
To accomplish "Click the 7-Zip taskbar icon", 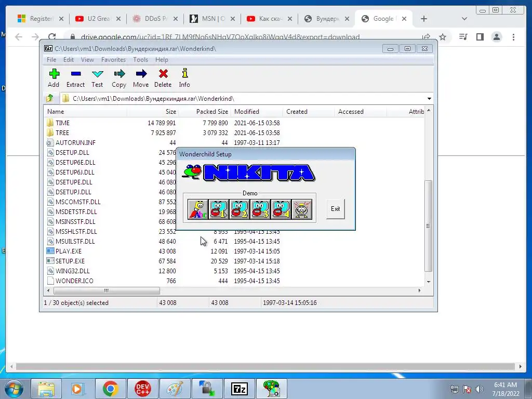I will (240, 389).
